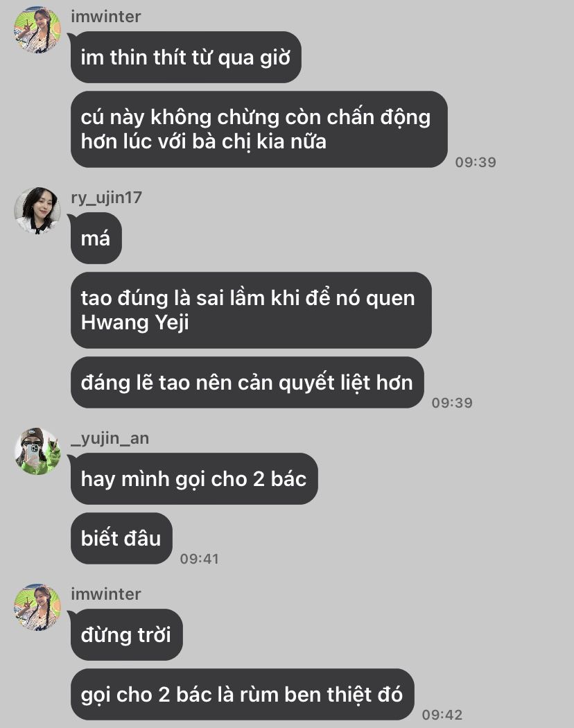The width and height of the screenshot is (574, 728).
Task: Tap the 'hay mình gọi cho 2 bác' bubble
Action: pos(194,478)
